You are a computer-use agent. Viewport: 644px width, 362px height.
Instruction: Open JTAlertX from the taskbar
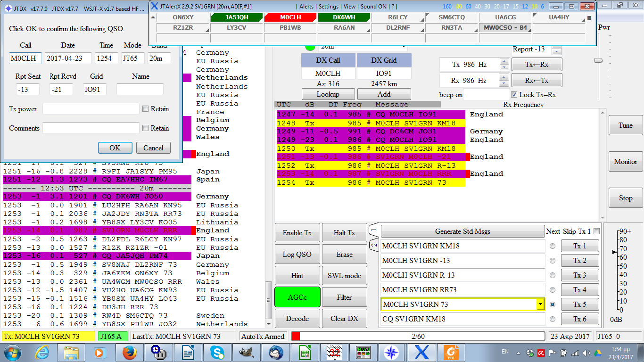click(421, 353)
